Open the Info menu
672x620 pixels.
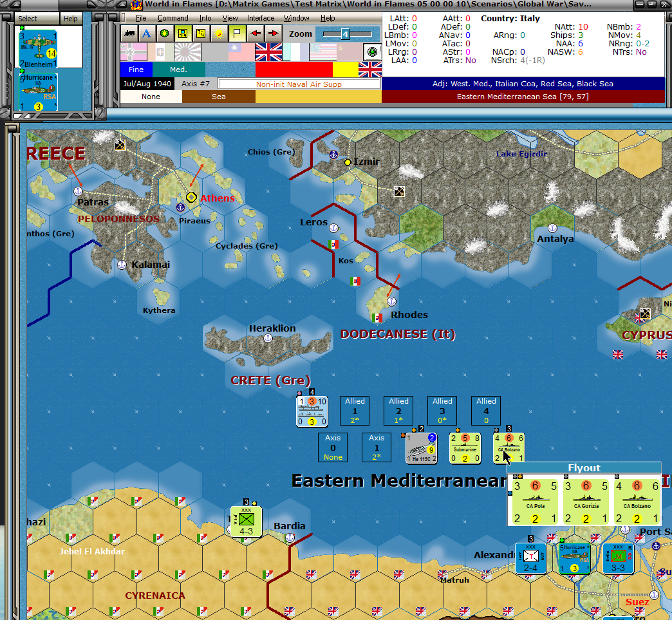click(205, 18)
